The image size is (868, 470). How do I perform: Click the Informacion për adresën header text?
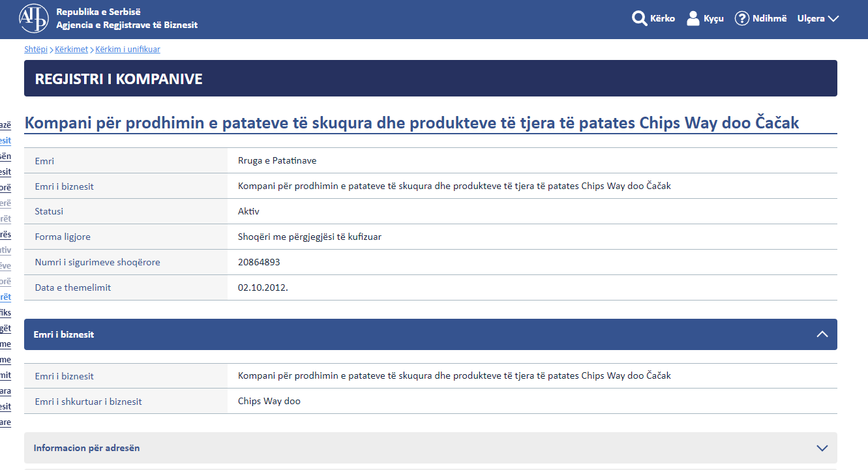(87, 448)
